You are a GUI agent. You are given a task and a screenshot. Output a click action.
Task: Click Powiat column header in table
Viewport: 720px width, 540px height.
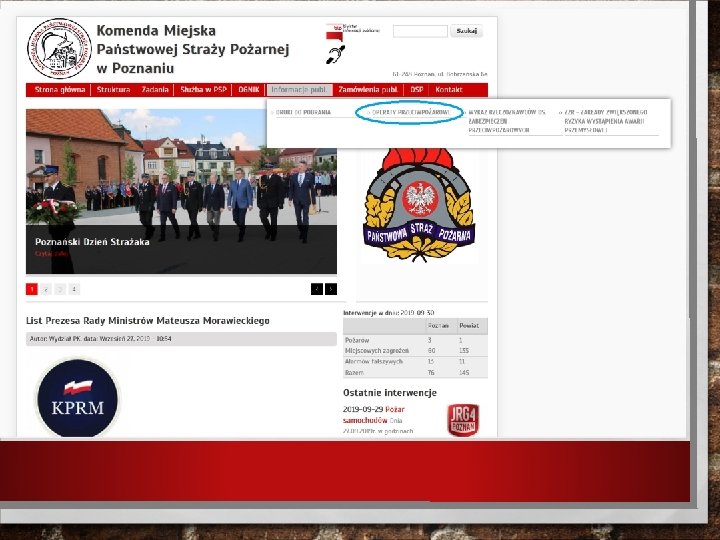469,326
